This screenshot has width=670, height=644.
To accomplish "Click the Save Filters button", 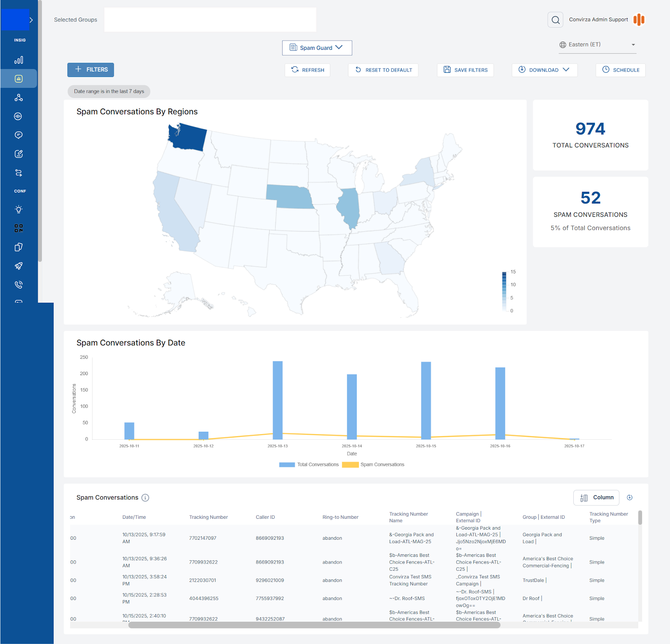I will [x=465, y=70].
